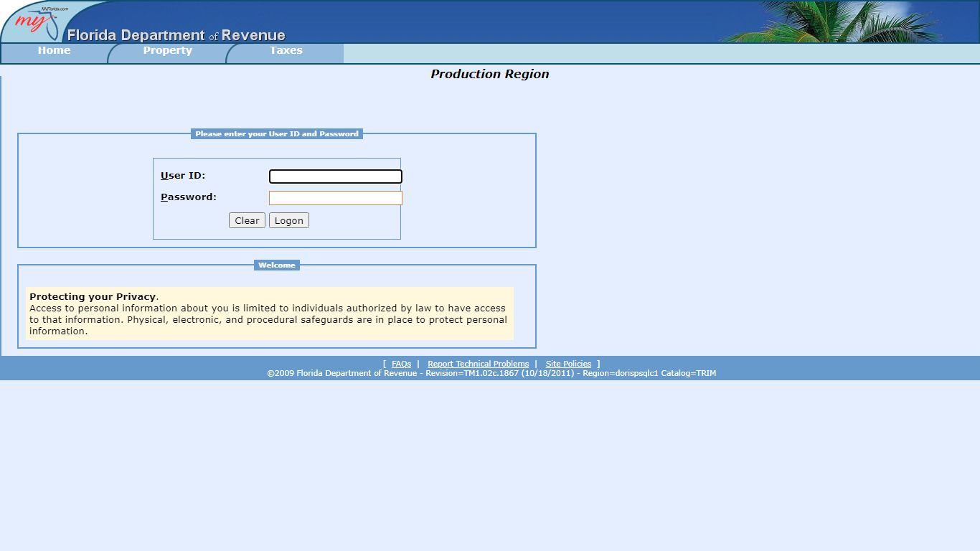Image resolution: width=980 pixels, height=551 pixels.
Task: Click the Florida Department of Revenue title
Action: coord(176,35)
